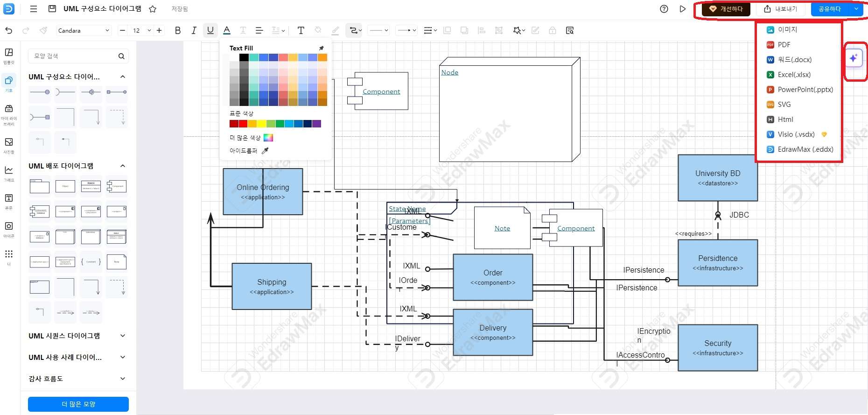Toggle underline formatting
The width and height of the screenshot is (868, 415).
pyautogui.click(x=210, y=30)
